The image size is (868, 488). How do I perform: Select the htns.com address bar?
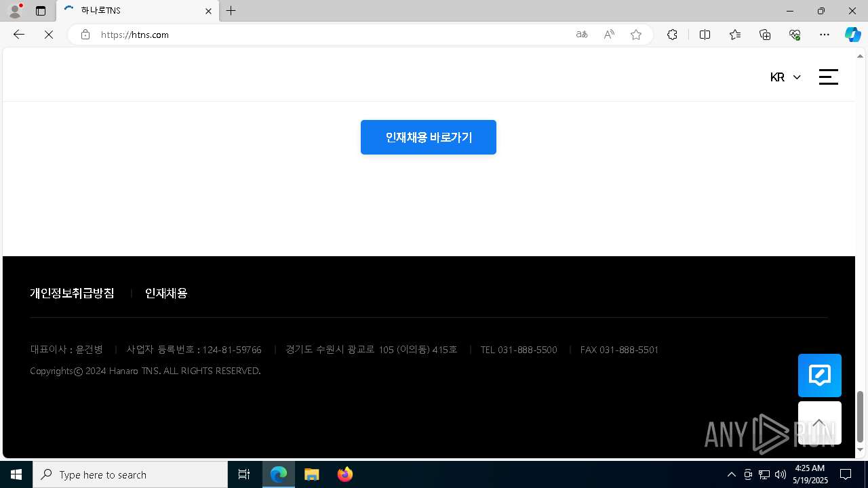[332, 35]
